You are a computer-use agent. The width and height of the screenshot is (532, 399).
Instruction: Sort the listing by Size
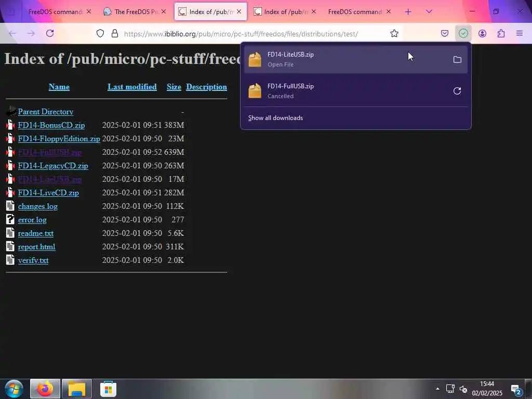174,87
